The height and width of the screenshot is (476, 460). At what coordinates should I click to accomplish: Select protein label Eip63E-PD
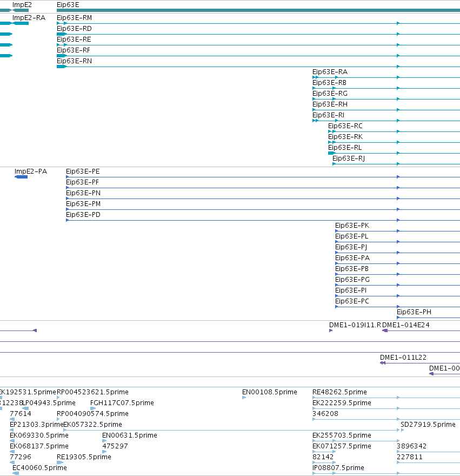pyautogui.click(x=83, y=215)
